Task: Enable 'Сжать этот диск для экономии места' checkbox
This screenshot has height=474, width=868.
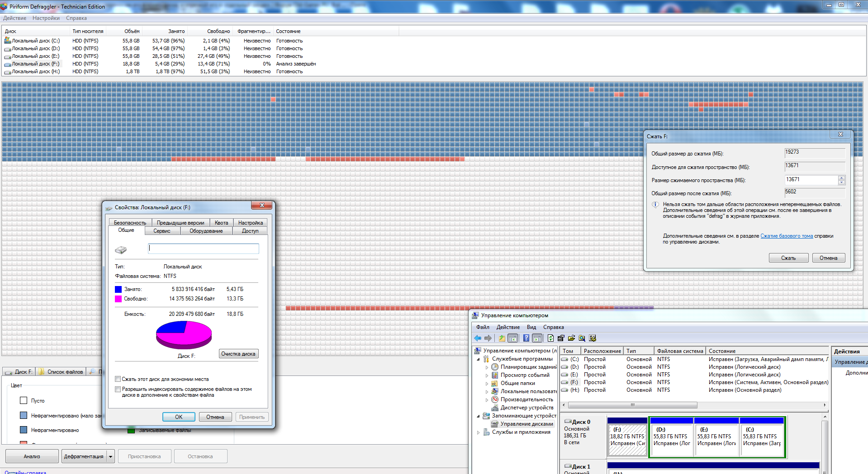Action: (x=118, y=379)
